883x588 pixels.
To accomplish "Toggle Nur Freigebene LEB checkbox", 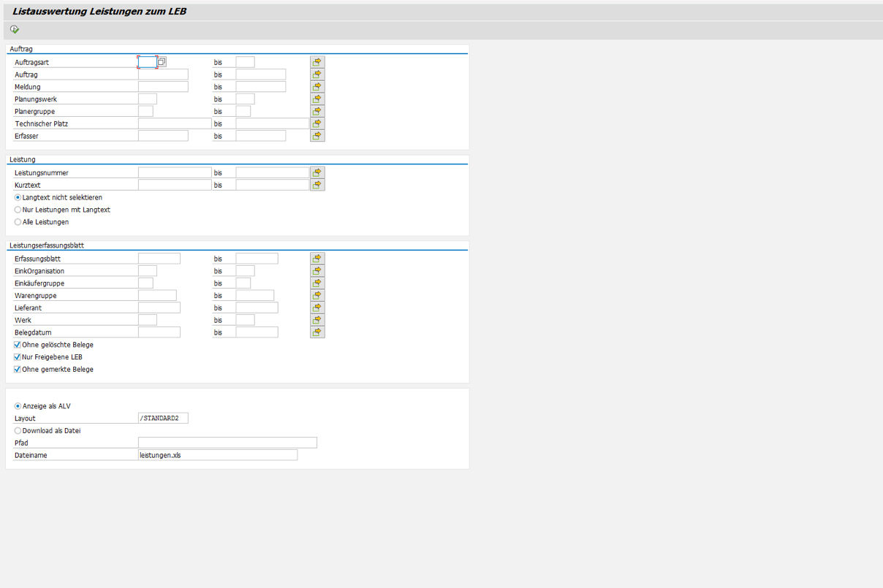I will pyautogui.click(x=18, y=357).
